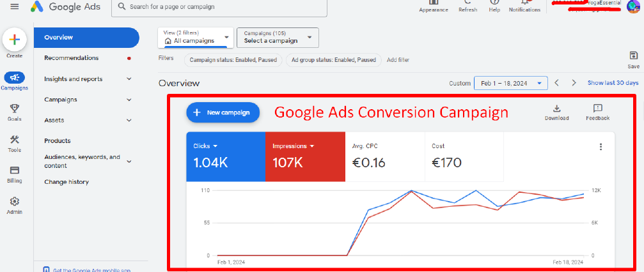Open Billing in the left rail
Image resolution: width=644 pixels, height=272 pixels.
click(14, 174)
